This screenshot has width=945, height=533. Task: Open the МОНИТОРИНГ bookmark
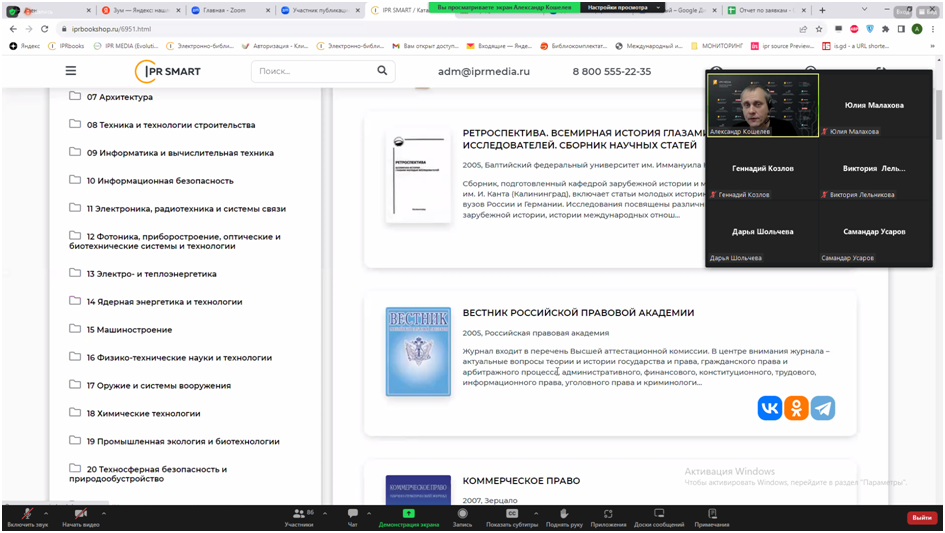717,46
